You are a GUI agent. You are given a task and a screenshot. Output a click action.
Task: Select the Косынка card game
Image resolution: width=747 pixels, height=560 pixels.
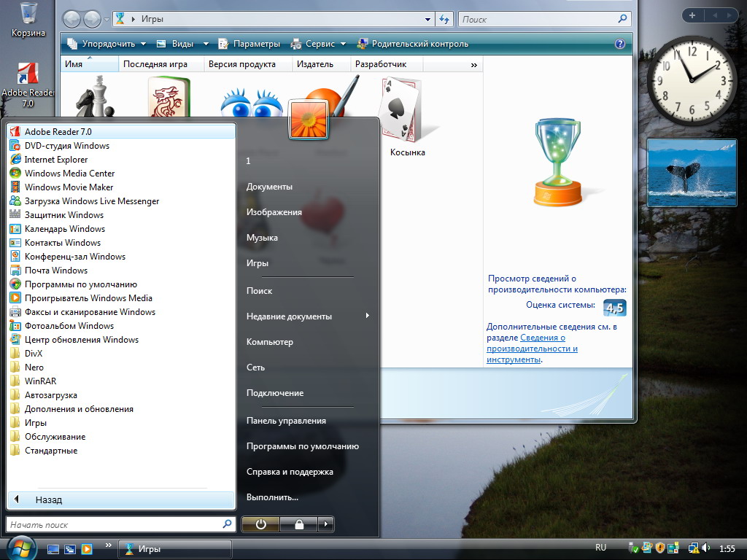click(407, 117)
